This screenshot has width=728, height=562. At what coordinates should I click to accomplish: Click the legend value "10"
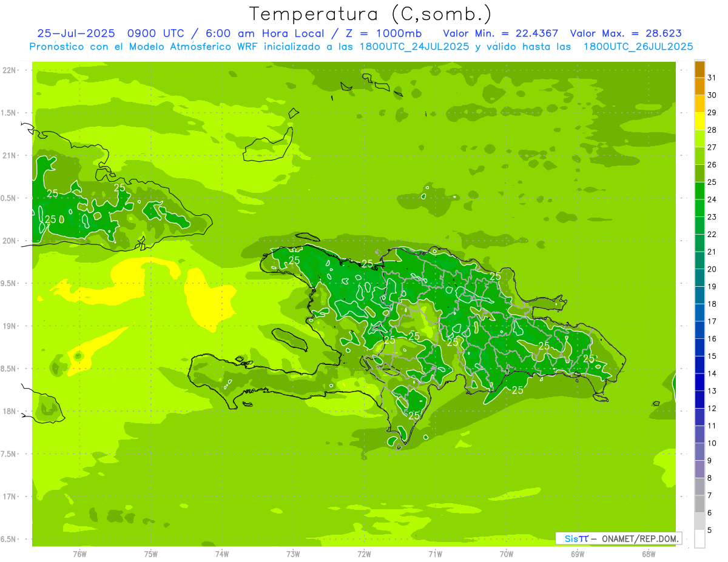[x=712, y=443]
